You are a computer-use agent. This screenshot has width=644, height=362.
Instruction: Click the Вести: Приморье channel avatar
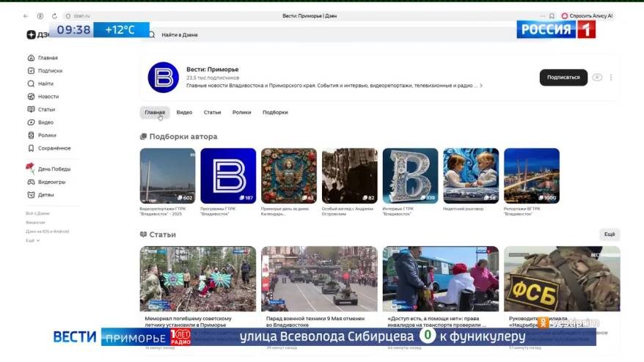tap(164, 78)
